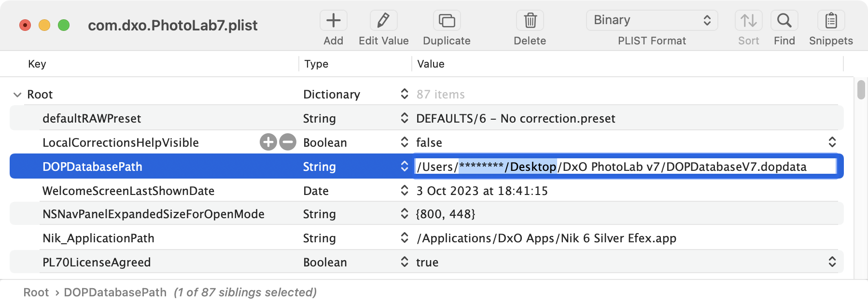This screenshot has width=868, height=306.
Task: Click the date value '3 Oct 2023 at 18:41:15'
Action: [x=482, y=191]
